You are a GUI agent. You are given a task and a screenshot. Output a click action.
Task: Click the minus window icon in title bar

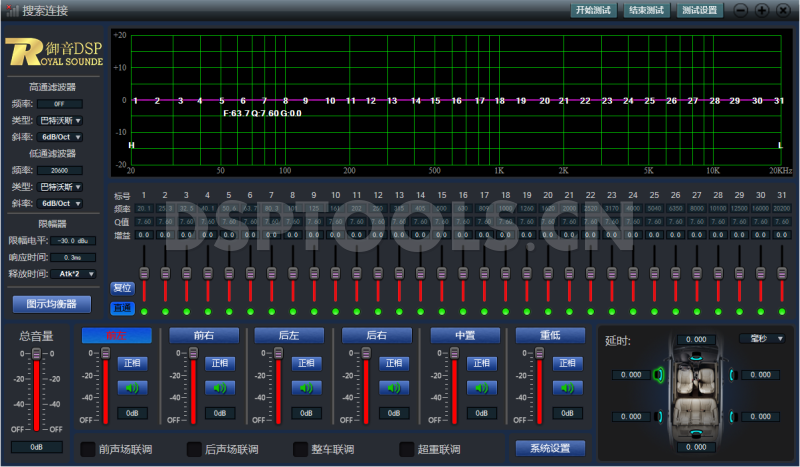[x=741, y=10]
